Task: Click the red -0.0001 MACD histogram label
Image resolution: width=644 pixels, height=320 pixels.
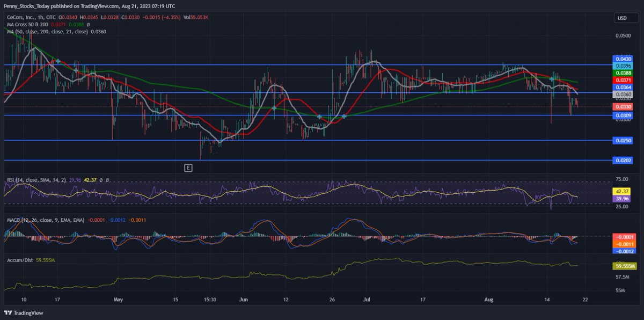Action: tap(623, 237)
